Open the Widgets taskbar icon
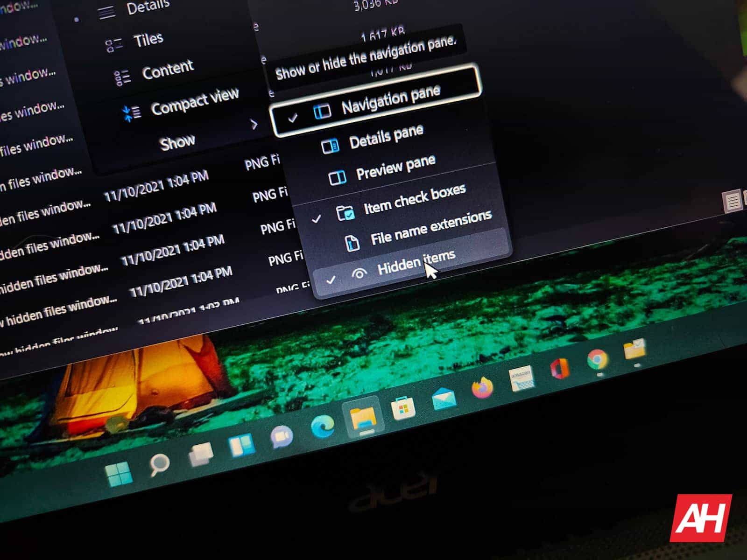Image resolution: width=747 pixels, height=560 pixels. (242, 444)
